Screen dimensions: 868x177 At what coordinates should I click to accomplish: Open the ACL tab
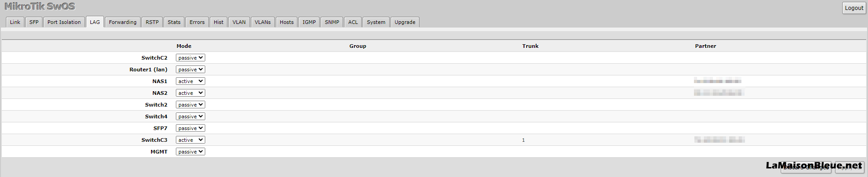pyautogui.click(x=353, y=22)
